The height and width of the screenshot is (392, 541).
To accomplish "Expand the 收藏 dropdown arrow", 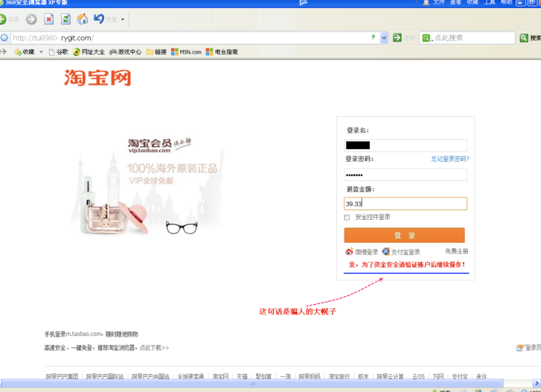I will [x=41, y=52].
